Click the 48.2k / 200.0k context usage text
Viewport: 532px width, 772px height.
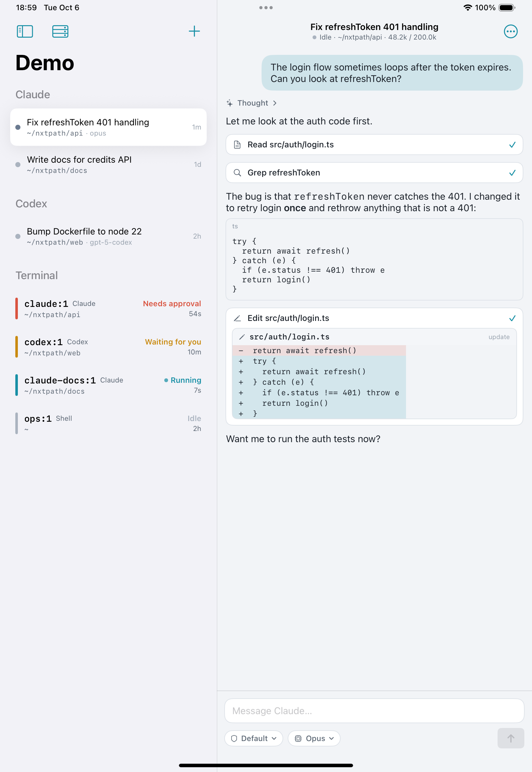click(412, 37)
